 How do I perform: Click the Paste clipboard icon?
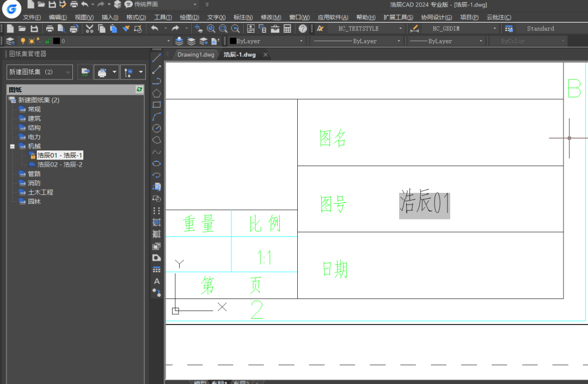pos(114,28)
